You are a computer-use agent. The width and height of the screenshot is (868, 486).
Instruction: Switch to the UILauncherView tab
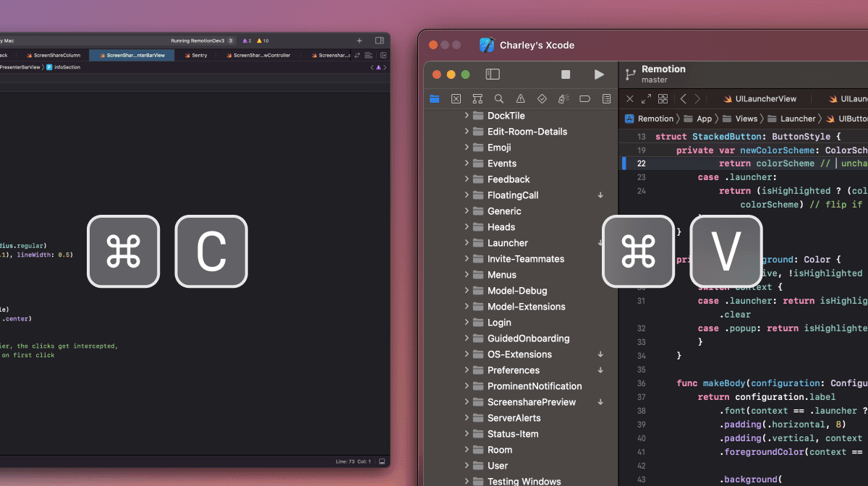pyautogui.click(x=760, y=99)
